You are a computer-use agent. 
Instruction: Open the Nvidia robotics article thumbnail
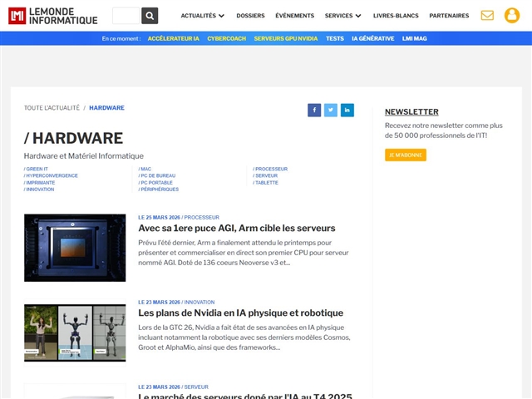click(75, 332)
